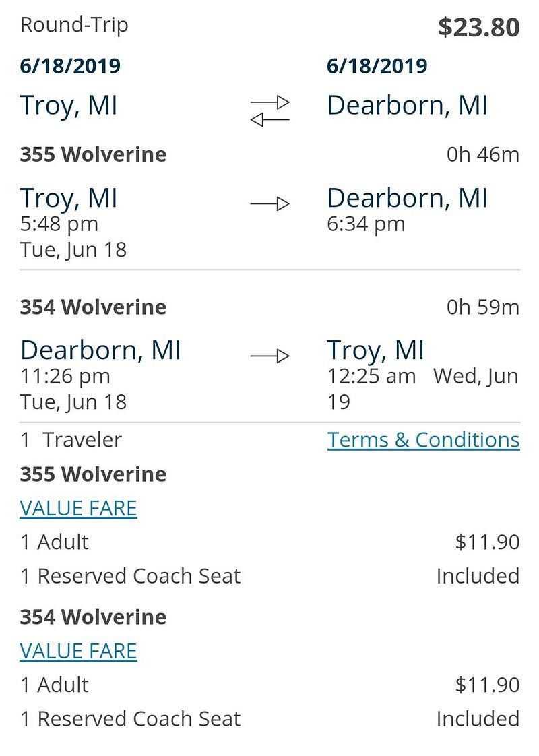Select the 6:34 pm arrival time
Screen dimensions: 539x756
(x=366, y=224)
